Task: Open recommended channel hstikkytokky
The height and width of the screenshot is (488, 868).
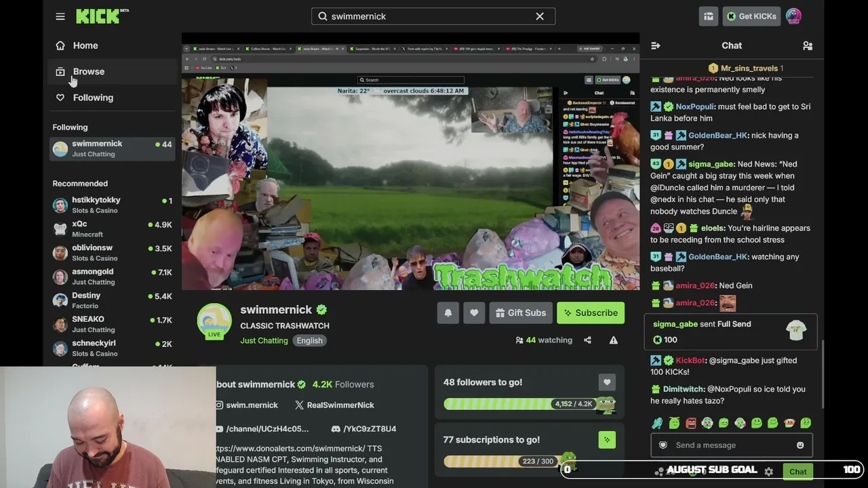Action: (113, 205)
